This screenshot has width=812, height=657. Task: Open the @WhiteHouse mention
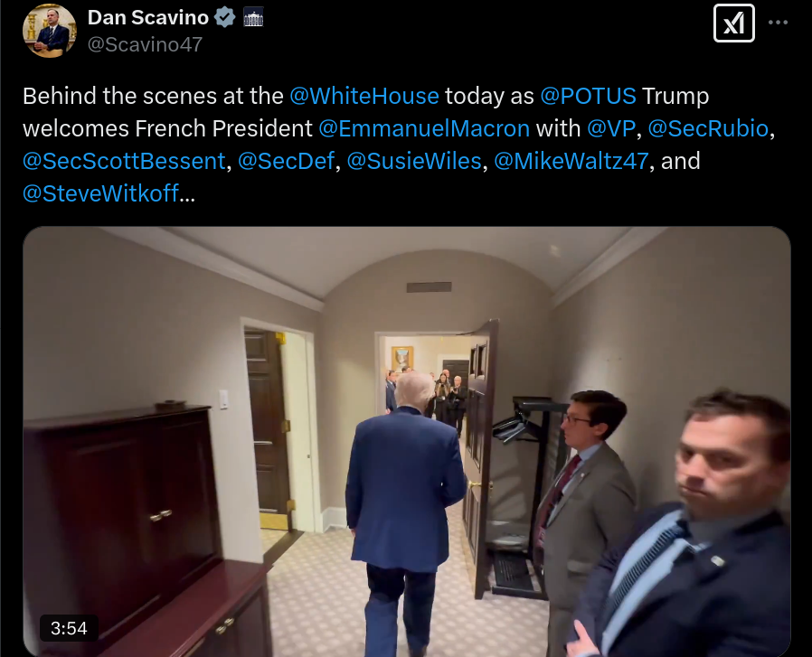(x=364, y=97)
